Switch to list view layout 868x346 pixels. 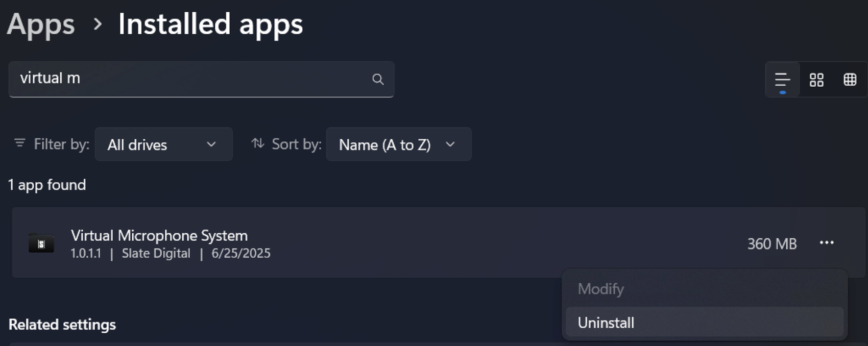(782, 80)
